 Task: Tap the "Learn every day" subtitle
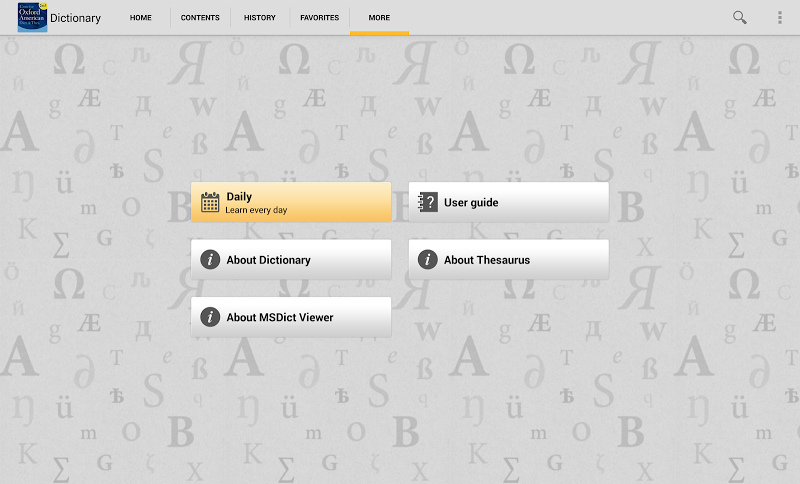tap(256, 211)
